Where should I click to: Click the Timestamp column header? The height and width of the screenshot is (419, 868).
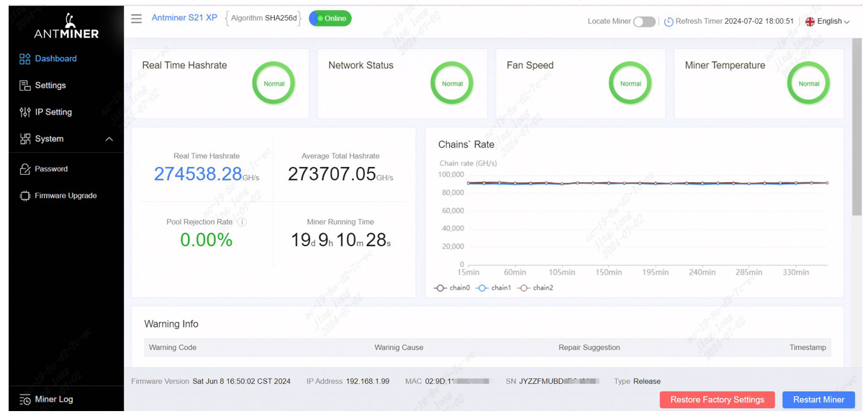(x=808, y=348)
